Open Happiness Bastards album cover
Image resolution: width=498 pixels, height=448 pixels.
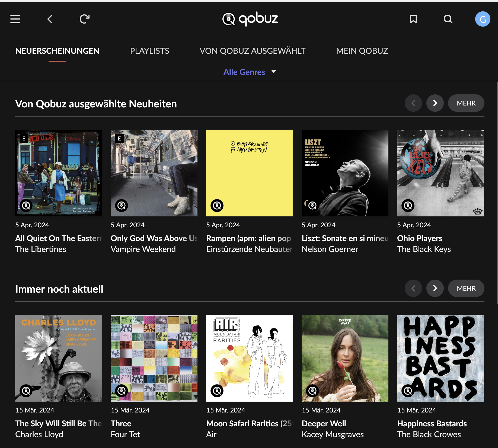(440, 358)
